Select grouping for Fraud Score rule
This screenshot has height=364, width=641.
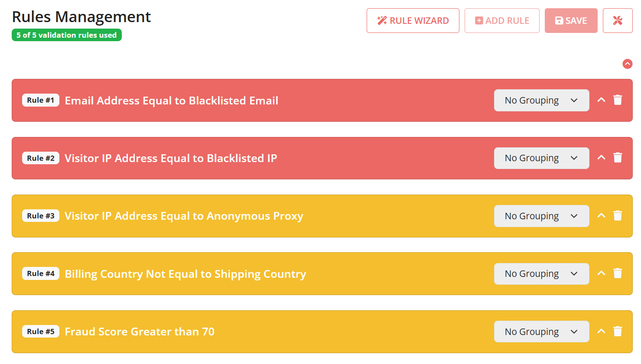point(541,331)
